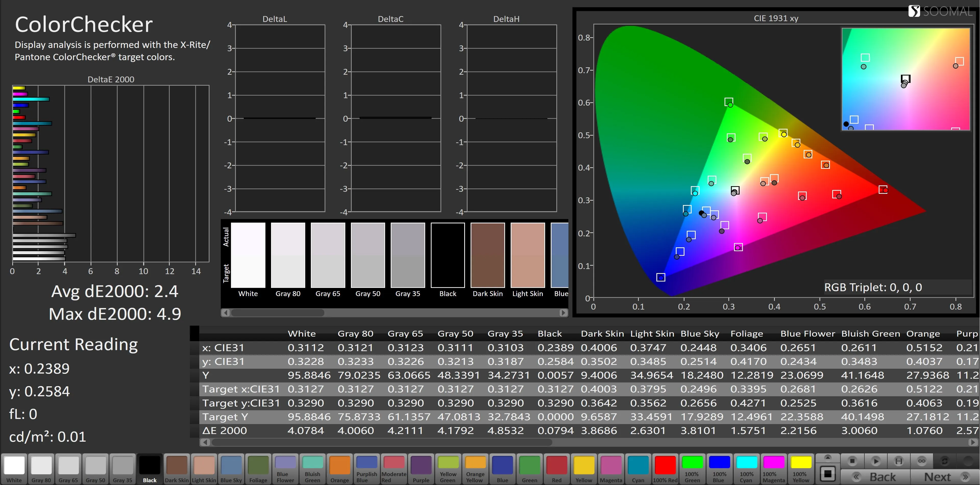Click the Light Skin patch in the Actual/Target comparison
Image resolution: width=980 pixels, height=485 pixels.
point(528,255)
